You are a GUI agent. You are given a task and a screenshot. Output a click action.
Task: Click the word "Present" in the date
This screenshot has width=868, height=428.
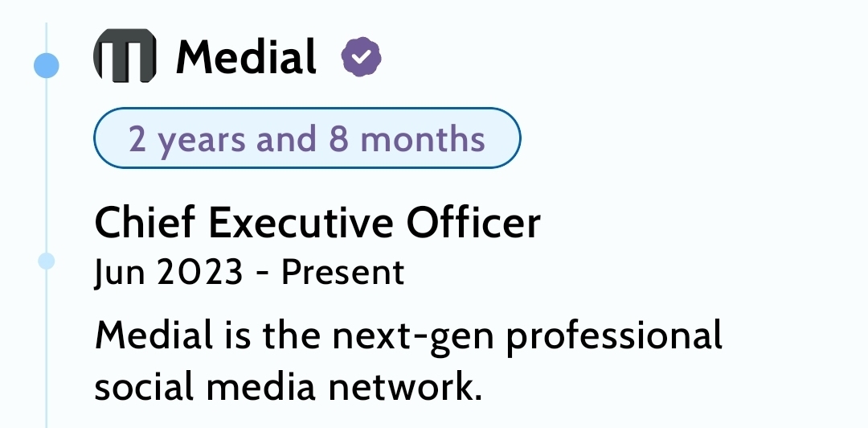(342, 273)
